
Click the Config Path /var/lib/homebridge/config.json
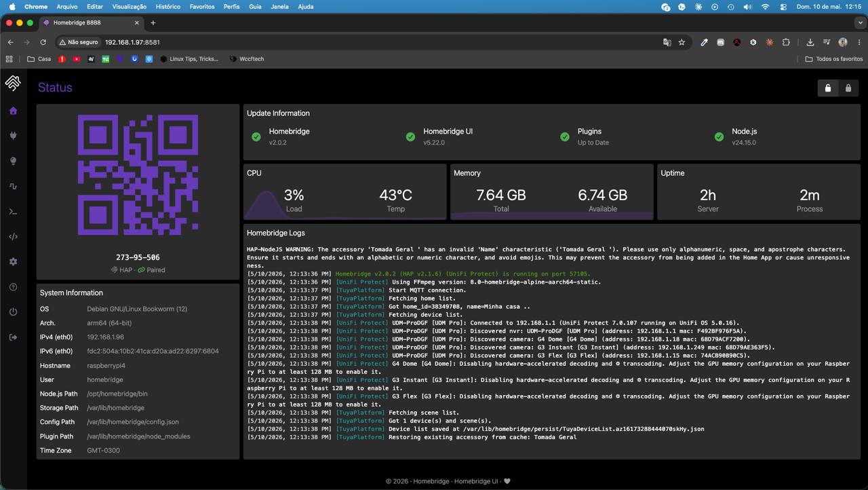click(x=133, y=422)
